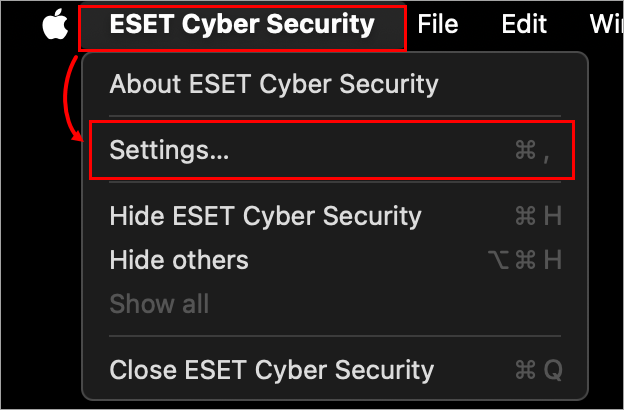
Task: Choose Hide ESET Cyber Security
Action: point(265,215)
